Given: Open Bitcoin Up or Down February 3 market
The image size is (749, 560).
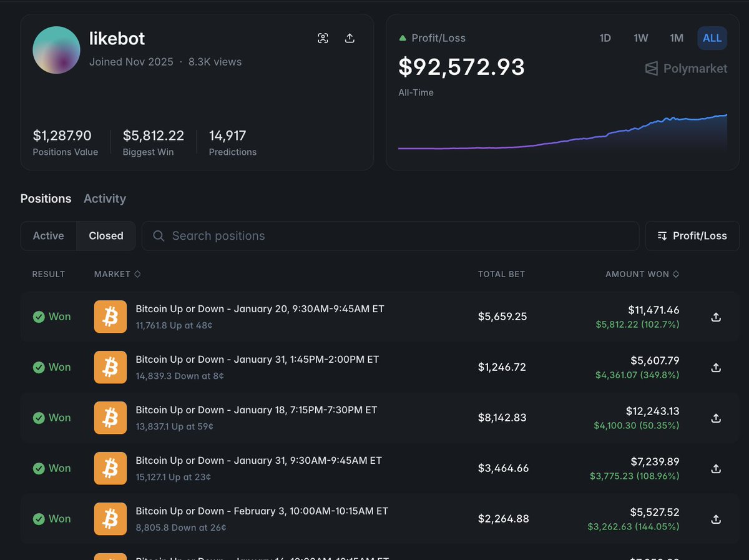Looking at the screenshot, I should tap(262, 511).
